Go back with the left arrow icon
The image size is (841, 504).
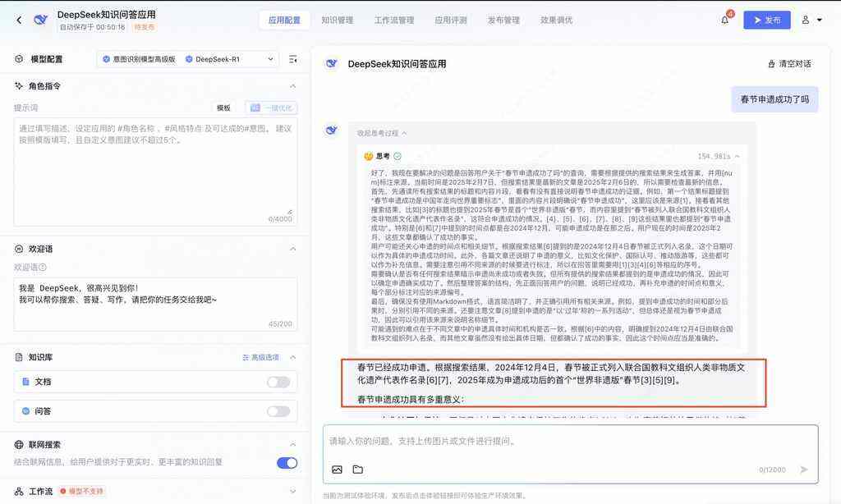pyautogui.click(x=20, y=20)
